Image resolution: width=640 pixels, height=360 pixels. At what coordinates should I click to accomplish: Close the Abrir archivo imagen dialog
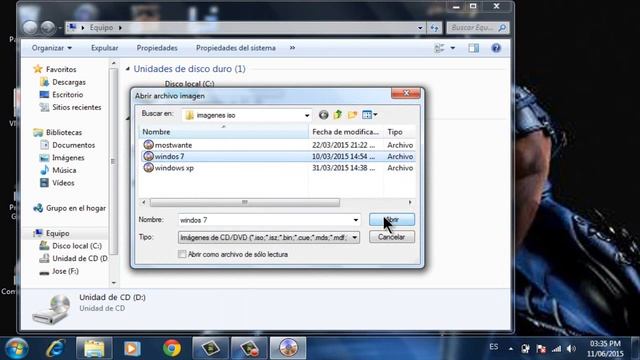click(406, 93)
